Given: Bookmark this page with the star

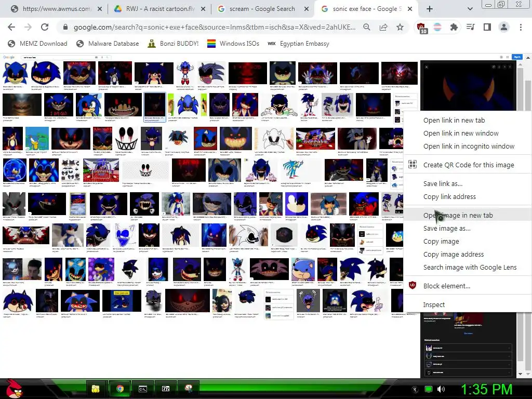Looking at the screenshot, I should click(400, 27).
